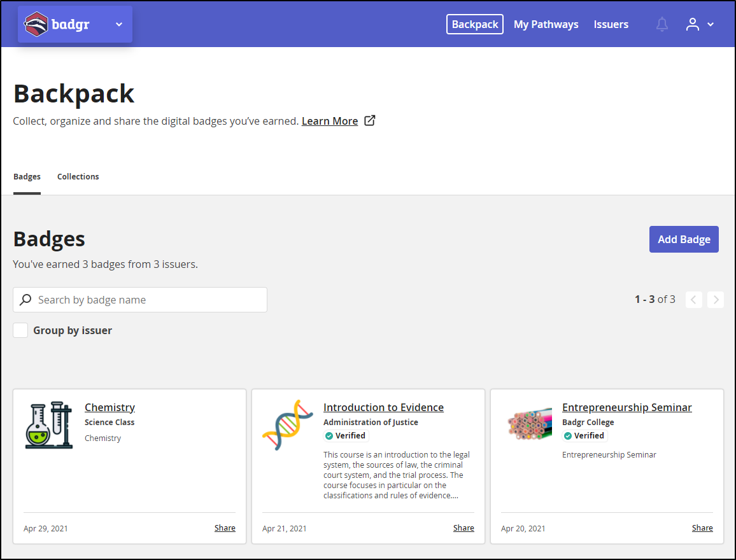Focus the Search by badge name field
This screenshot has width=736, height=560.
(x=140, y=300)
